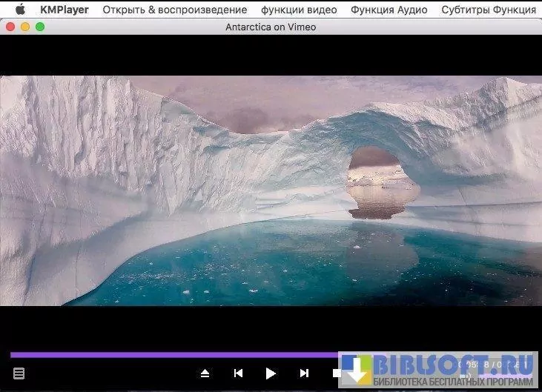Image resolution: width=542 pixels, height=392 pixels.
Task: Open the Открыть & воспроизведение menu
Action: click(174, 10)
